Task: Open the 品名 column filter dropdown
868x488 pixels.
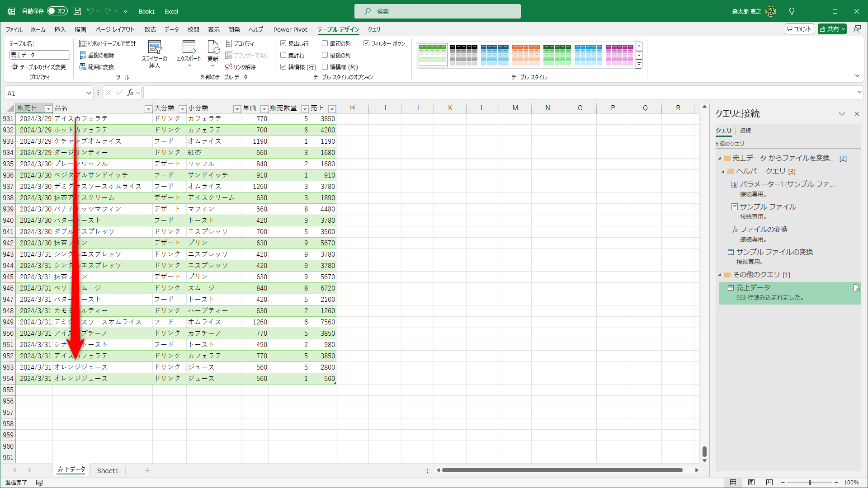Action: pyautogui.click(x=148, y=109)
